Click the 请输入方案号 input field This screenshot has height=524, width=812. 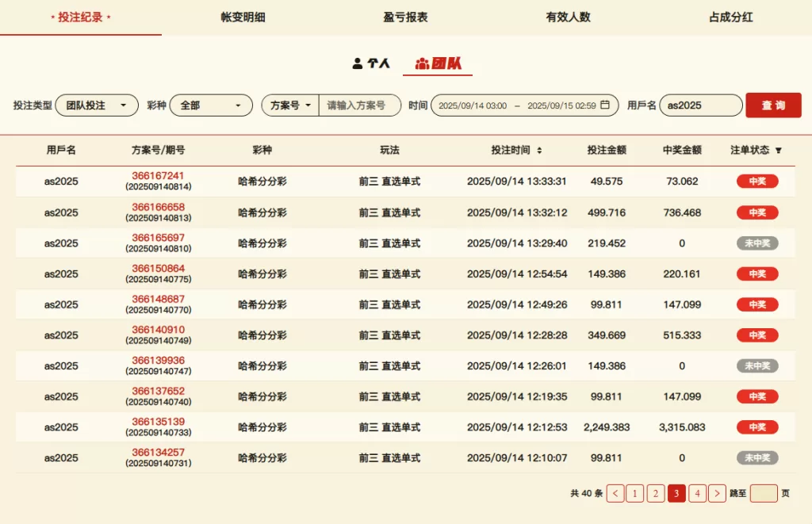[359, 105]
